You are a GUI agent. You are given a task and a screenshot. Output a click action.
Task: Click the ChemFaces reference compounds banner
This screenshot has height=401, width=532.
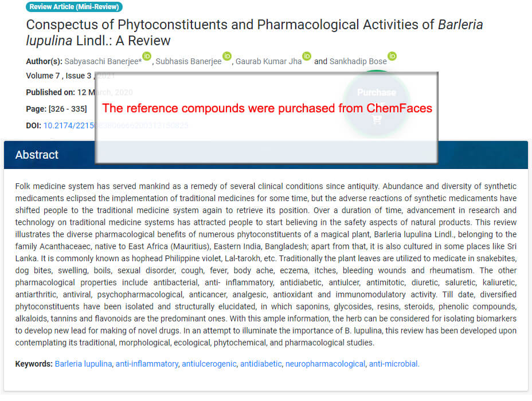(267, 117)
